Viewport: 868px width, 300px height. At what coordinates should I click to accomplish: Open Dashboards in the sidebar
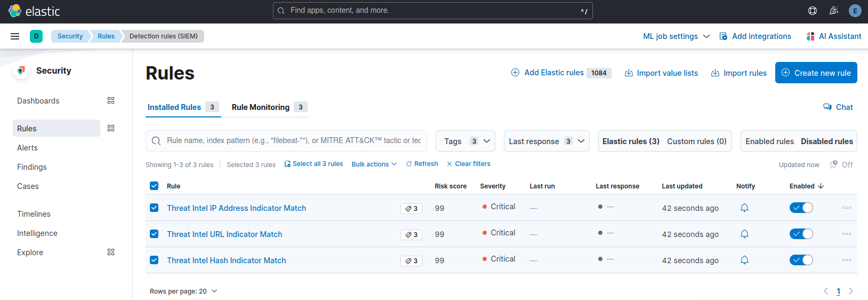38,101
